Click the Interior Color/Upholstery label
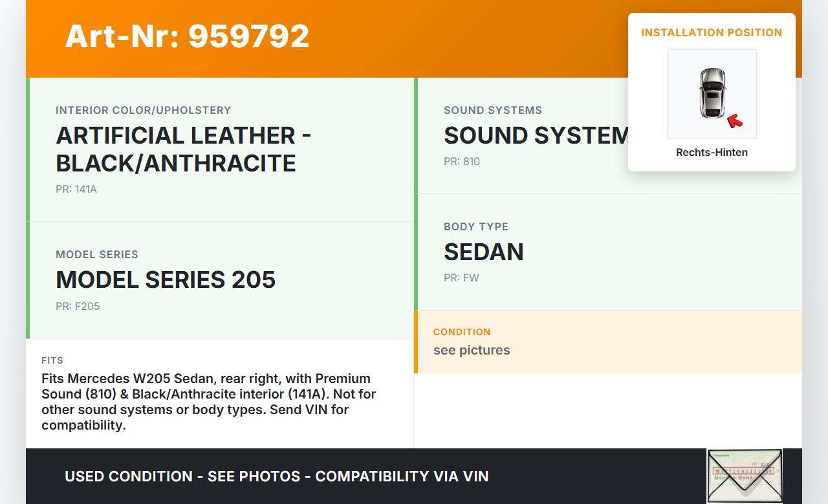Viewport: 828px width, 504px height. [143, 110]
